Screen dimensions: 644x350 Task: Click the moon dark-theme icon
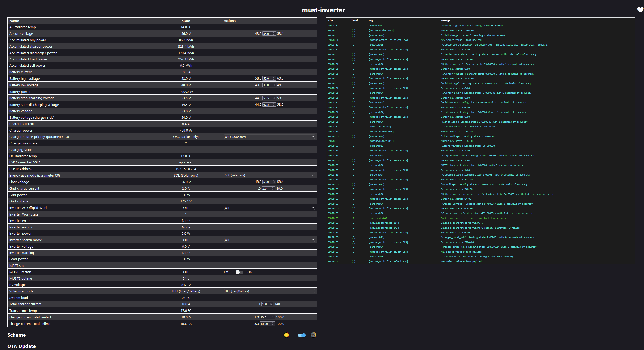pos(313,335)
